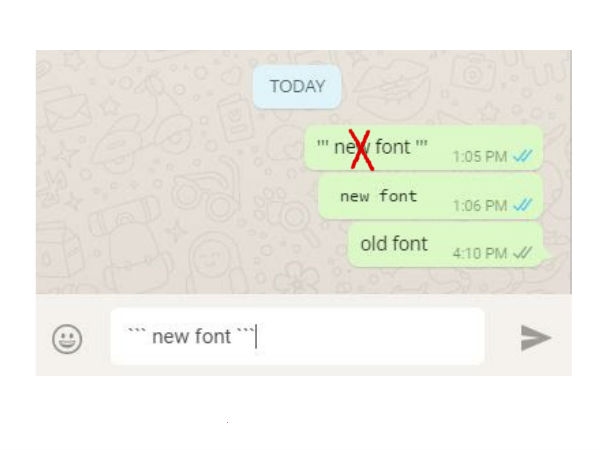600x450 pixels.
Task: Click the word "font" in the input box
Action: [x=213, y=336]
